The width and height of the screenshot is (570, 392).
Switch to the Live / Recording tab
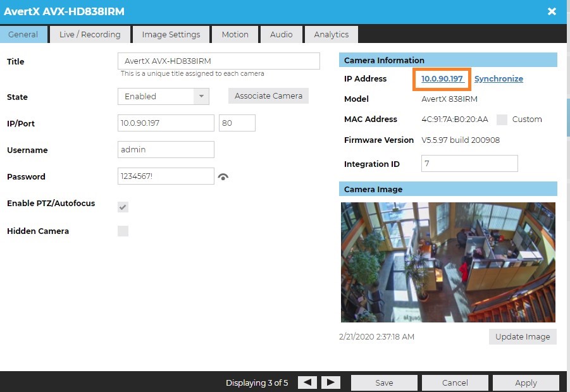[90, 34]
